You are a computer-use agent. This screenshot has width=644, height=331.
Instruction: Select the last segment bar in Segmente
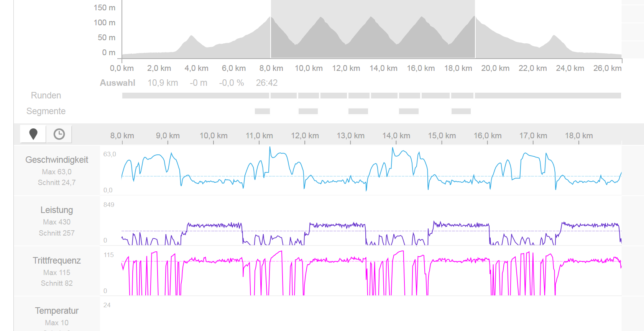tap(461, 111)
